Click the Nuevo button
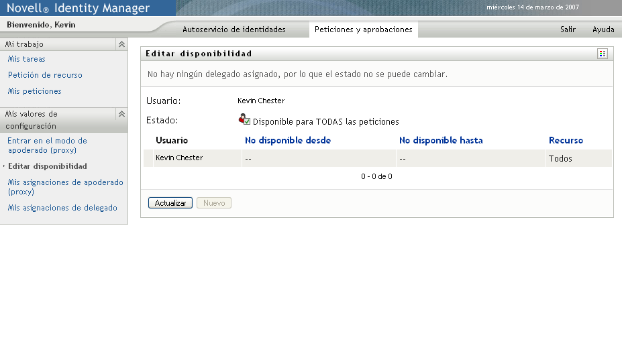This screenshot has width=622, height=364. (214, 203)
